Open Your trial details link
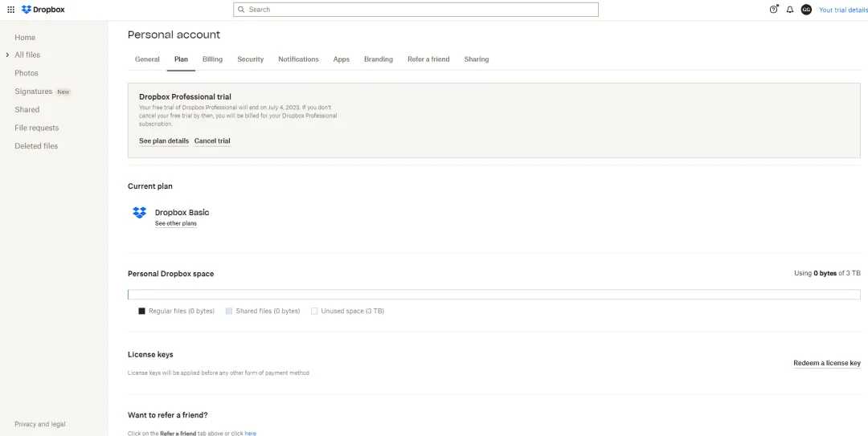Image resolution: width=868 pixels, height=436 pixels. coord(841,10)
